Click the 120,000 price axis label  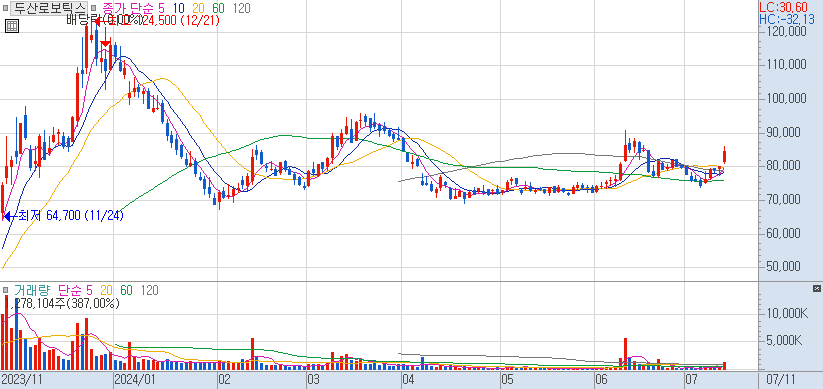point(786,31)
